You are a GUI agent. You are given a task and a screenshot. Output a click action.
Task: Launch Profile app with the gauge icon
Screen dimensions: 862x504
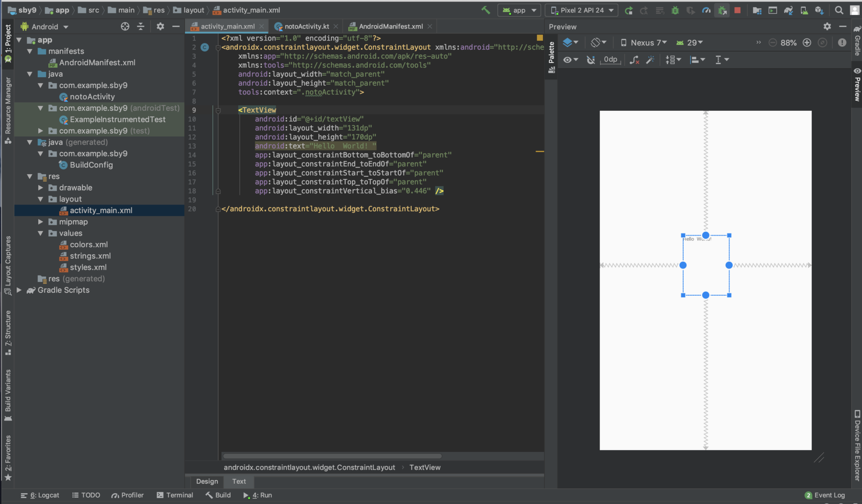tap(706, 10)
